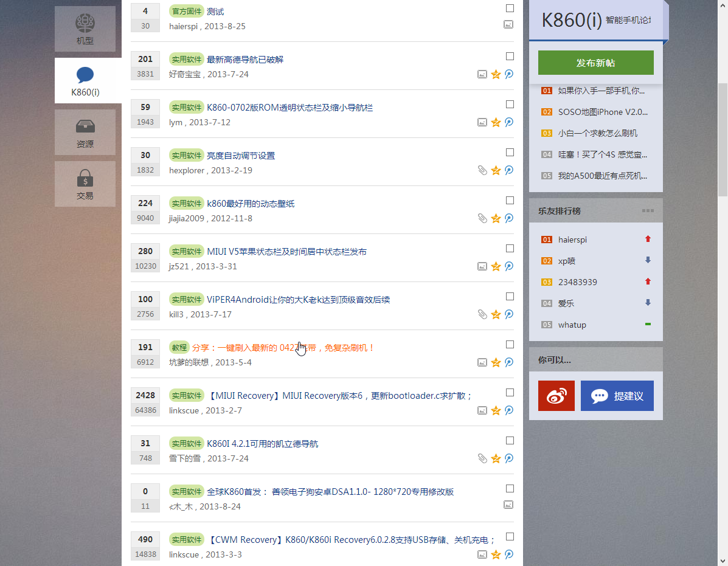This screenshot has height=566, width=728.
Task: Open thread k860最好用的动态壁纸
Action: tap(250, 204)
